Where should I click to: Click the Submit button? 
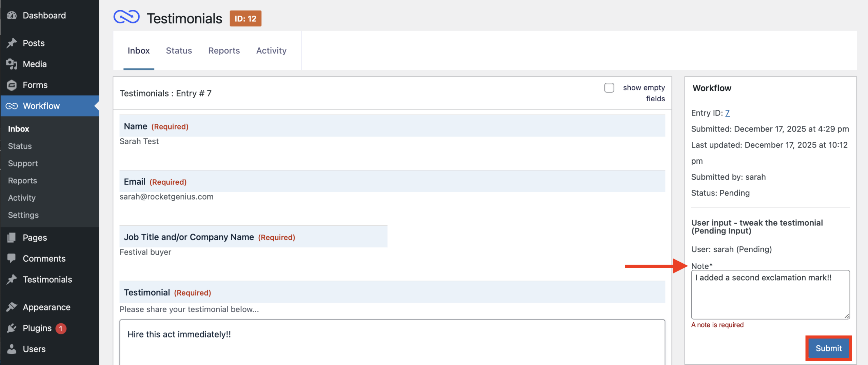tap(828, 348)
